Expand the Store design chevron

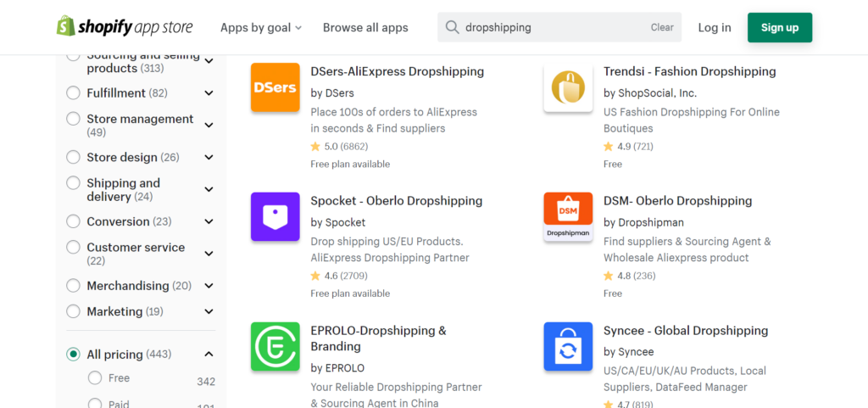(x=209, y=157)
